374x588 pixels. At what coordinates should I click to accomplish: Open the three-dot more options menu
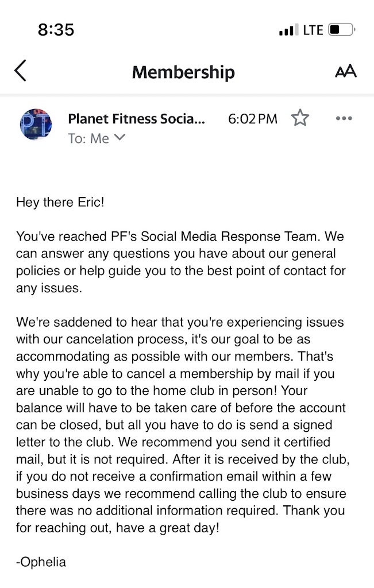[x=344, y=118]
